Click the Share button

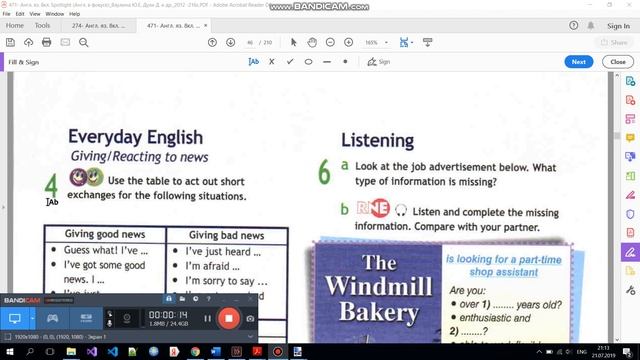click(614, 42)
